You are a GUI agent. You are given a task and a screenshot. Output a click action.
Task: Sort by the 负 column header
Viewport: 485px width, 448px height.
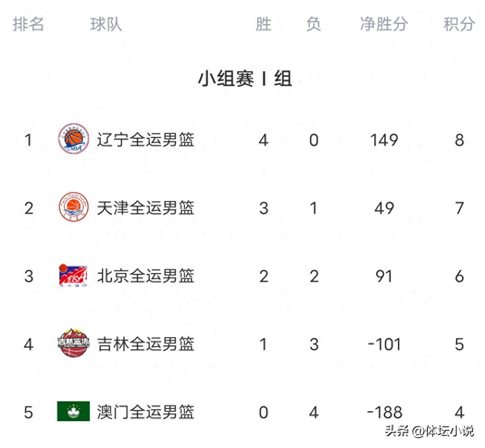(x=314, y=24)
